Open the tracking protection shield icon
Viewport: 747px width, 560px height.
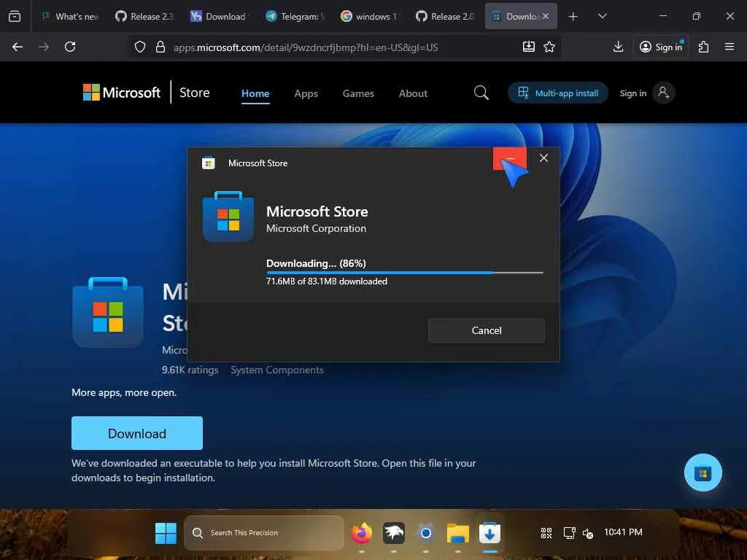pos(139,47)
